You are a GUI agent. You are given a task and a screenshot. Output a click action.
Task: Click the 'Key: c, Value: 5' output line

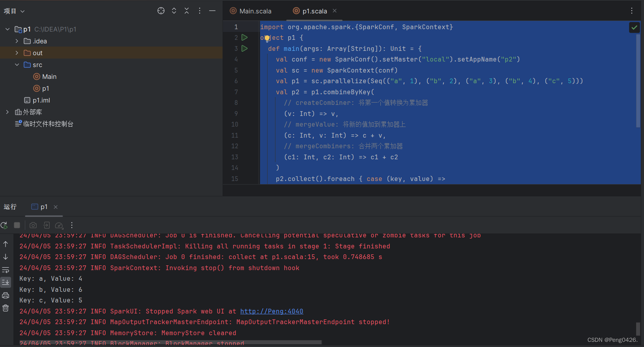point(51,300)
